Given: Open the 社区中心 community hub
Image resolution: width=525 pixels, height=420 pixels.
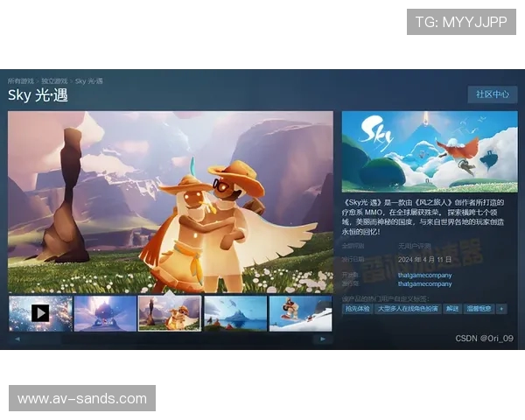Looking at the screenshot, I should [x=492, y=94].
